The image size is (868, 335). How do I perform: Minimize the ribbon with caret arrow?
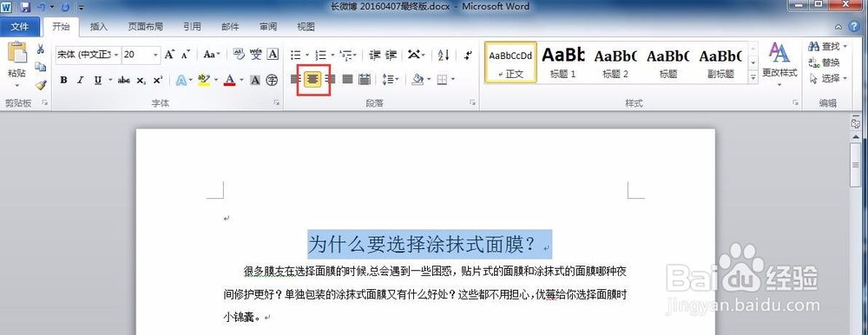point(839,27)
